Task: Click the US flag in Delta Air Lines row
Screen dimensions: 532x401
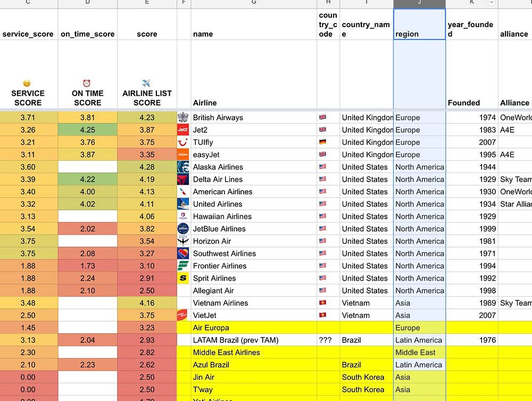Action: tap(323, 179)
